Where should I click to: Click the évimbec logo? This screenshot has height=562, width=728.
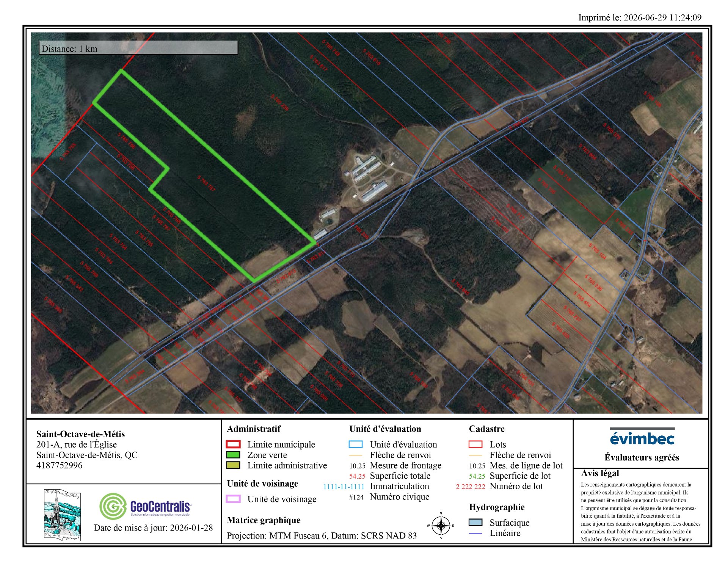642,437
